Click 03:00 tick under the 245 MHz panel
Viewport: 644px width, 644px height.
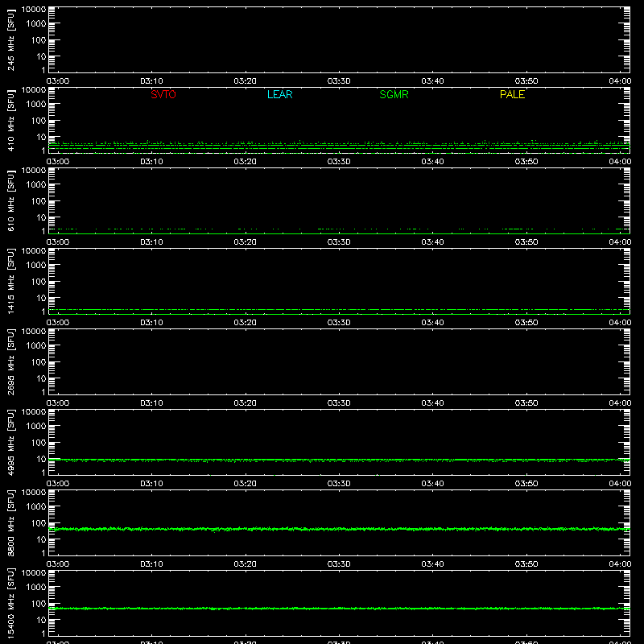(58, 81)
